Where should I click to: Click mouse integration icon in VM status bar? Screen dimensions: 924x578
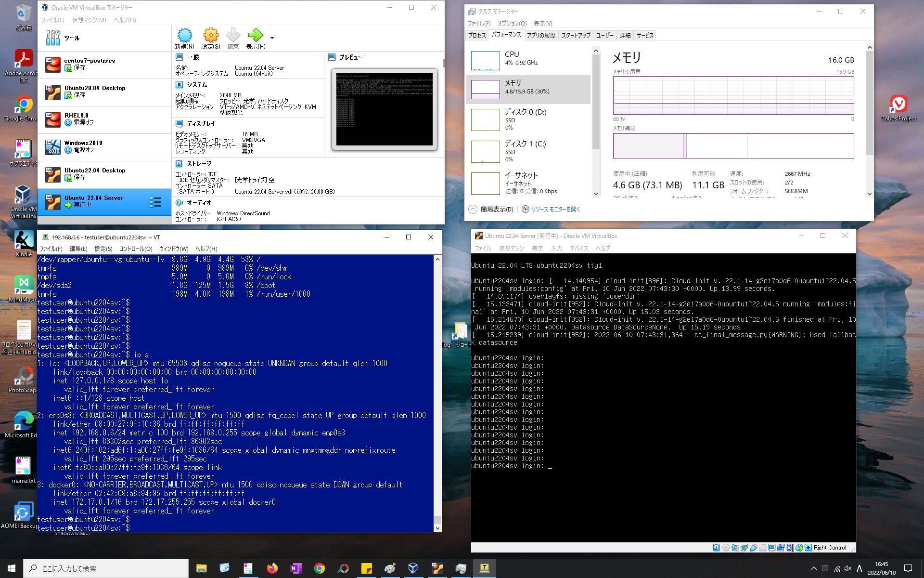pos(799,548)
